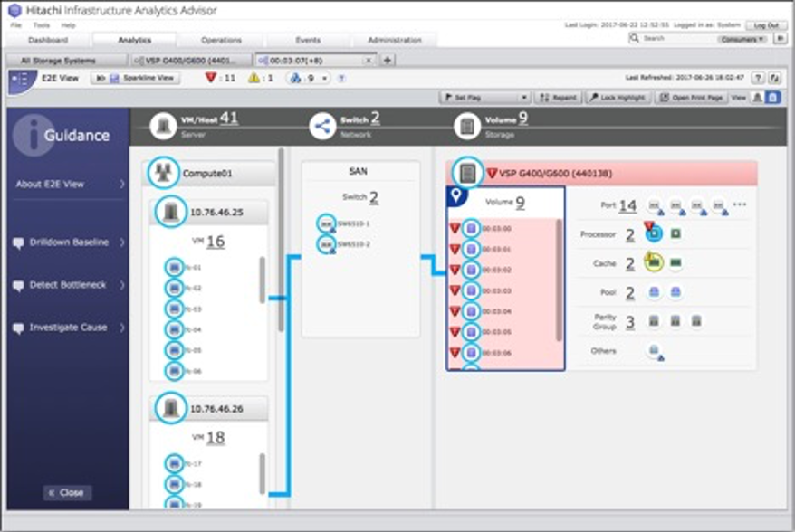
Task: Click the Volume list scrollbar
Action: click(560, 280)
